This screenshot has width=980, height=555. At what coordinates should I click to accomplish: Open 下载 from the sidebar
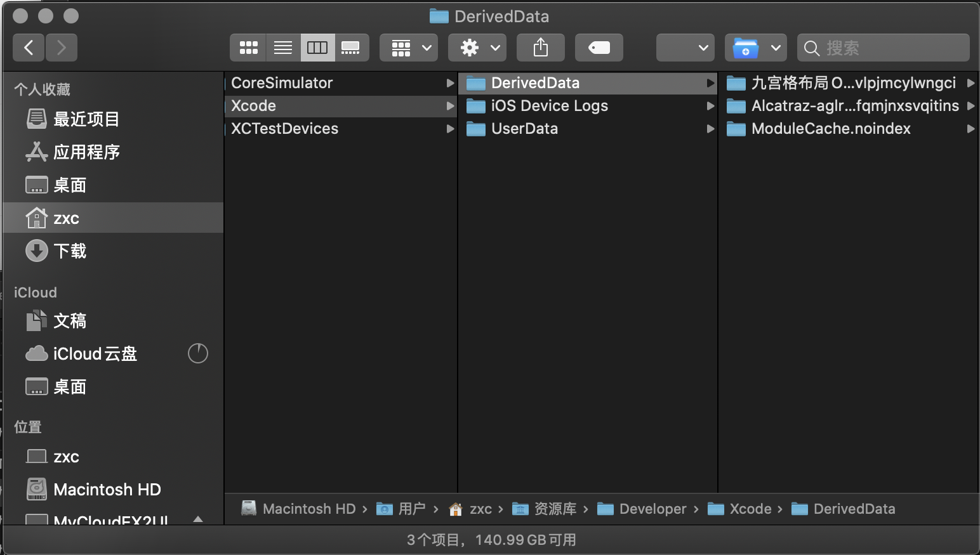click(70, 251)
